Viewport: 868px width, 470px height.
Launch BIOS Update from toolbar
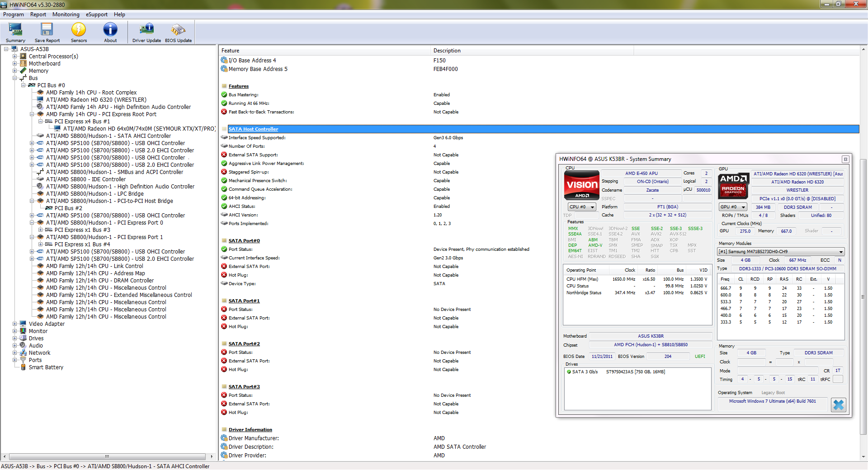pos(178,32)
